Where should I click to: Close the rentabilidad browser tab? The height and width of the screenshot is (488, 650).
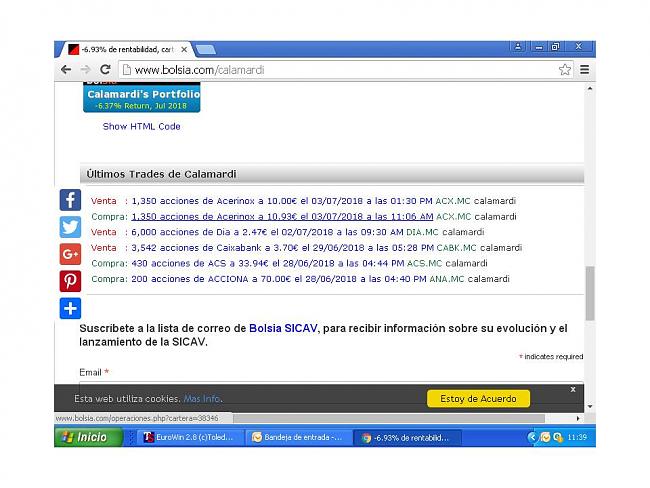(184, 50)
